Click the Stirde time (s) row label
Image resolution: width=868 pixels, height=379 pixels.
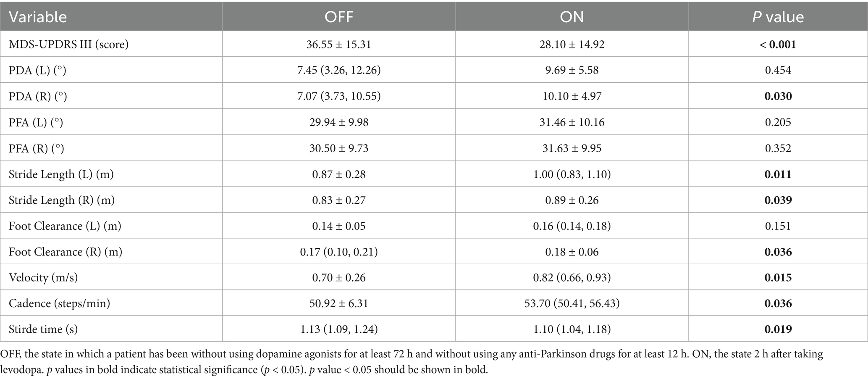coord(43,329)
